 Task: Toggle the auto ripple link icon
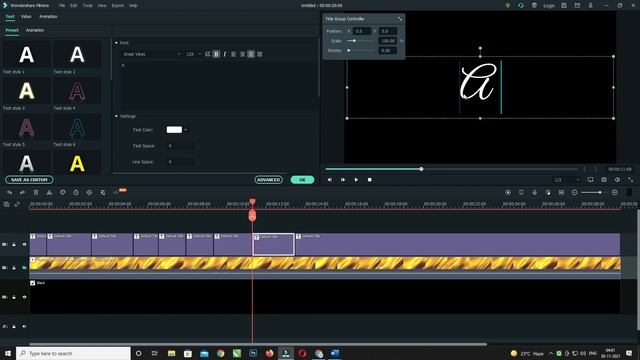click(x=17, y=204)
